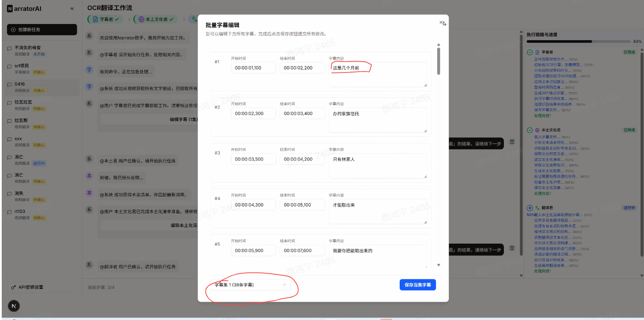This screenshot has width=644, height=320.
Task: Open the 字幕集 1 (38条字幕) dropdown
Action: pyautogui.click(x=251, y=285)
